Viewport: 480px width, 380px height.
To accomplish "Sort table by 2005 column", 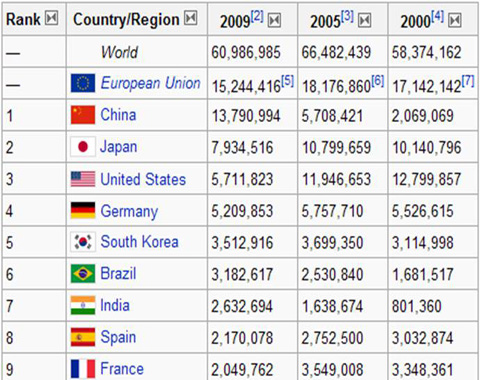I will click(x=365, y=21).
